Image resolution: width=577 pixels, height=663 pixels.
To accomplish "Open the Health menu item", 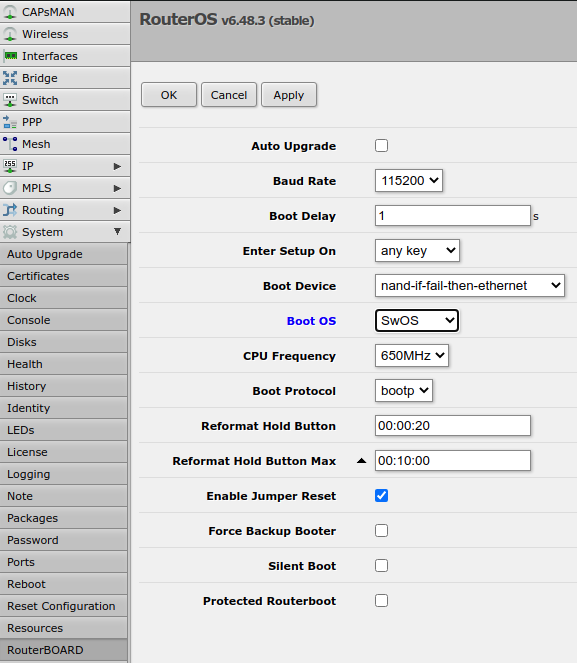I will [x=63, y=364].
